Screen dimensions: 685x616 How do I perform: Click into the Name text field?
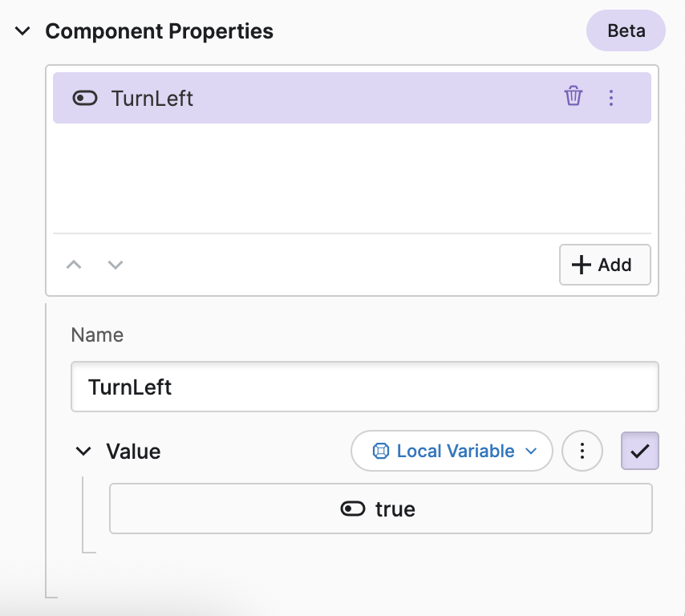click(364, 387)
